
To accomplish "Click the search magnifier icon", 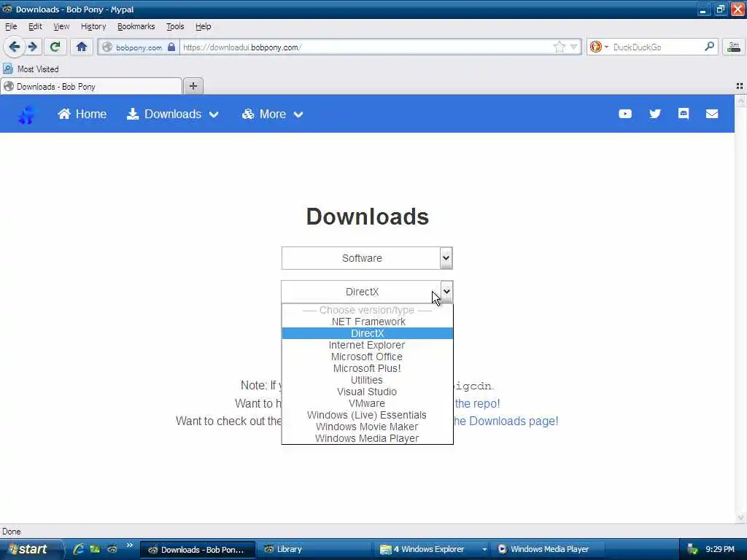I will pos(709,47).
